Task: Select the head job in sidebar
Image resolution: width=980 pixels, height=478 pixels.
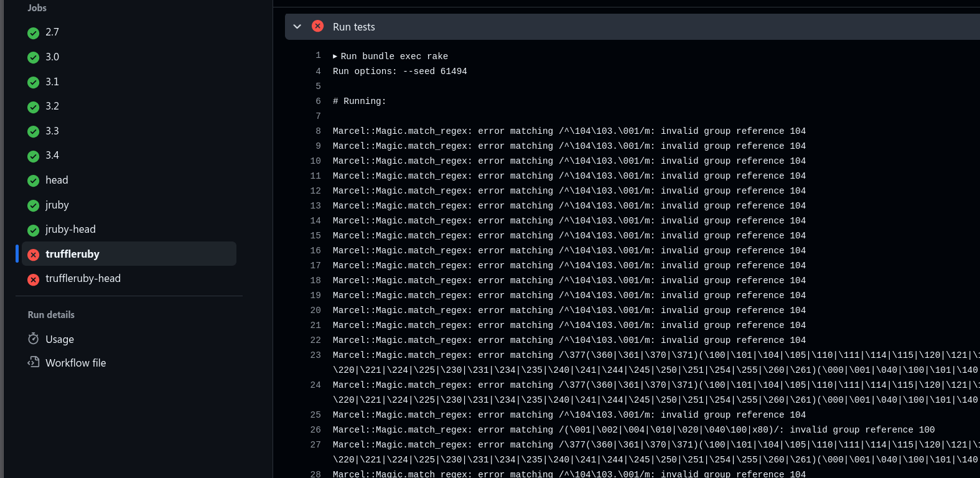Action: coord(57,180)
